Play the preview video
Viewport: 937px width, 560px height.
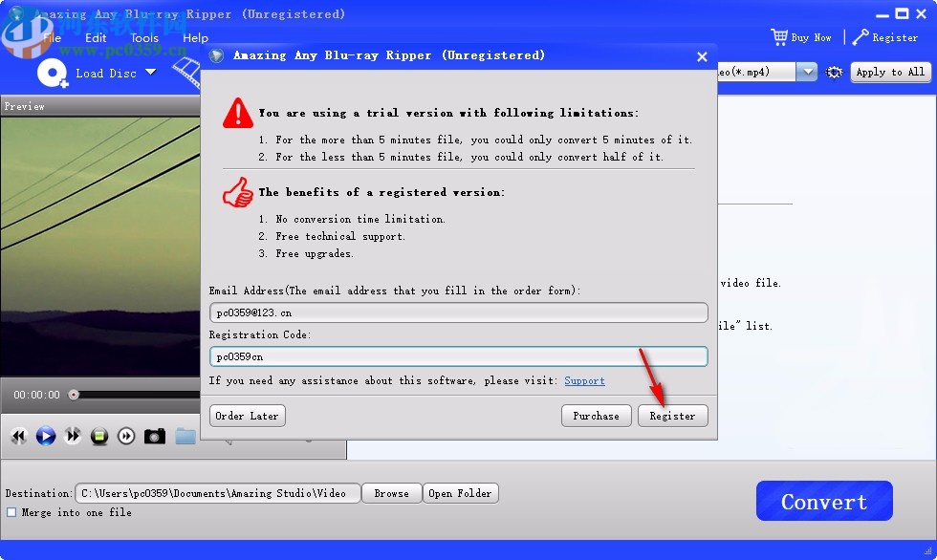46,436
